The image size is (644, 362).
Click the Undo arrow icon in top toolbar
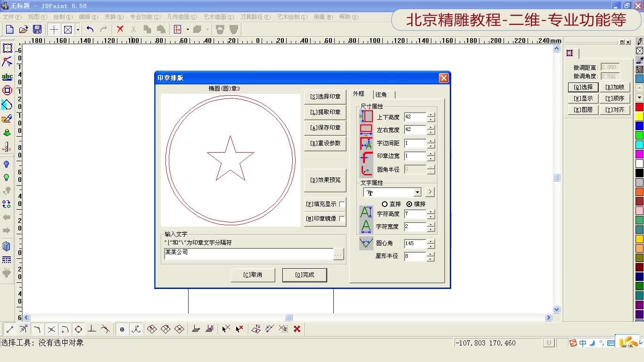tap(90, 29)
